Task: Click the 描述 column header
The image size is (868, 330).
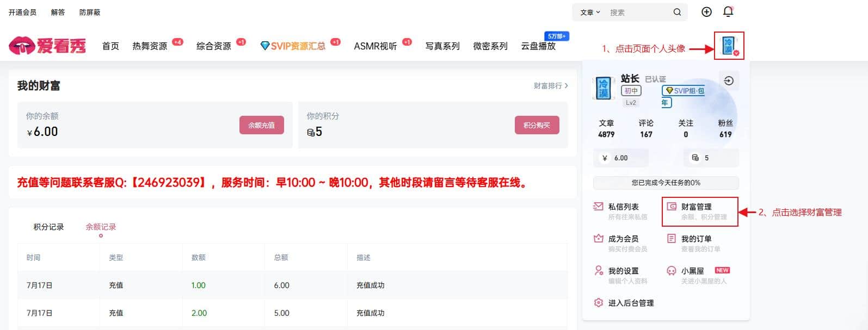Action: coord(364,258)
